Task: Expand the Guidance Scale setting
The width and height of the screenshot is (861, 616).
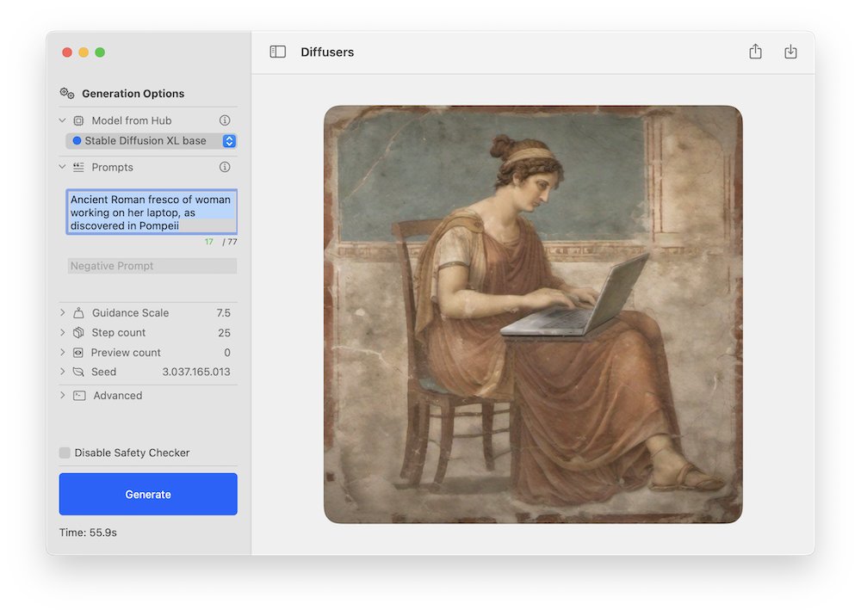Action: point(63,312)
